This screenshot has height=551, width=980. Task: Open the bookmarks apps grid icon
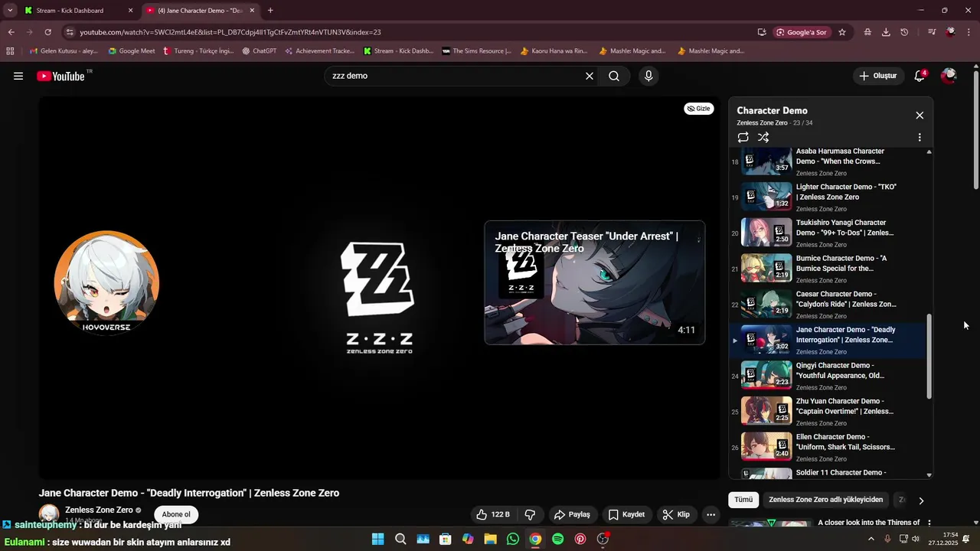pyautogui.click(x=10, y=51)
